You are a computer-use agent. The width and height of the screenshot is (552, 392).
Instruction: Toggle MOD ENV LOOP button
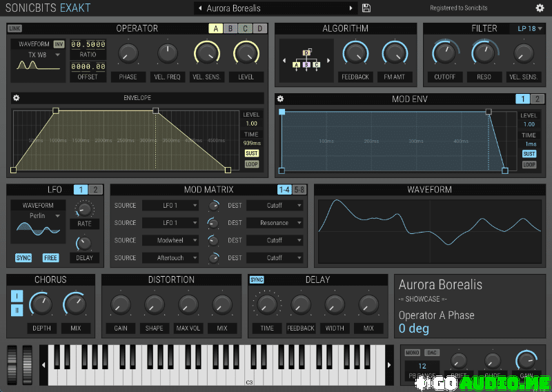pyautogui.click(x=529, y=164)
